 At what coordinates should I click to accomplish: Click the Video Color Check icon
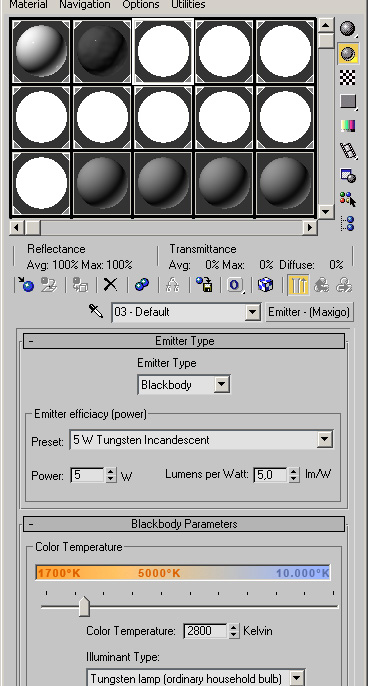pyautogui.click(x=348, y=126)
